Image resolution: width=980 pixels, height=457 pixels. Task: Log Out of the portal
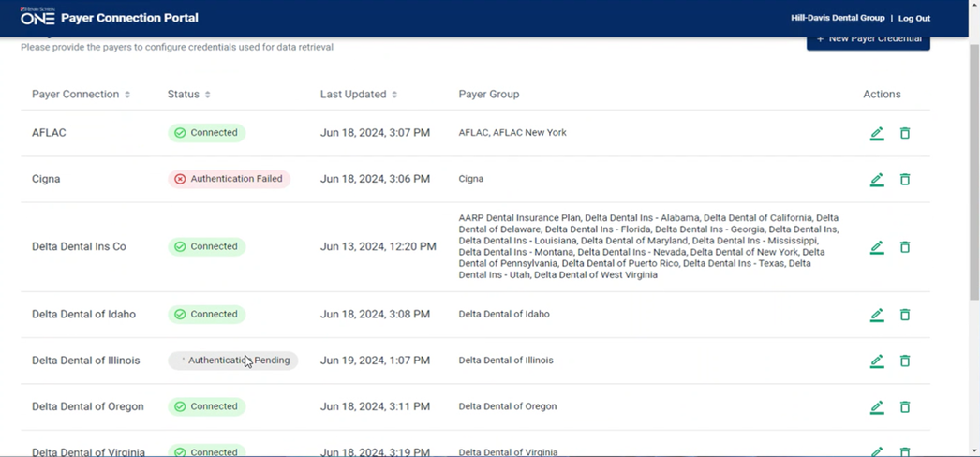pos(914,18)
